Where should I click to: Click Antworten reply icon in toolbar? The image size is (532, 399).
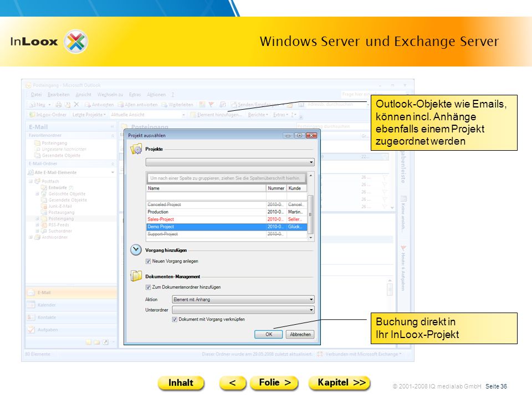[88, 105]
